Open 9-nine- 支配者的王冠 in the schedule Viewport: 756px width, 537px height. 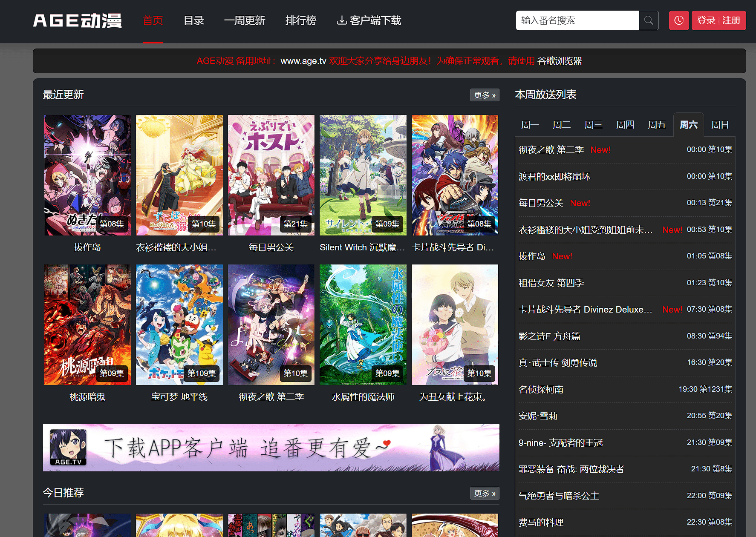coord(560,443)
